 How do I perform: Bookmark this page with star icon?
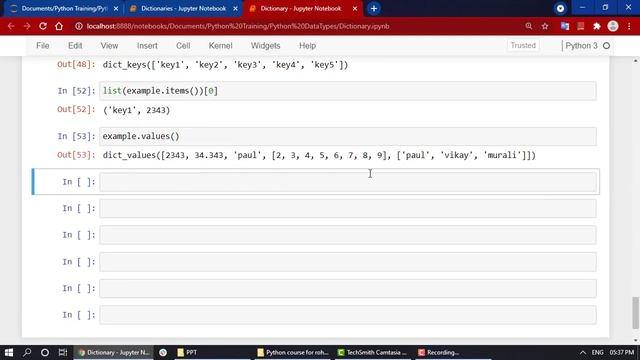click(545, 26)
